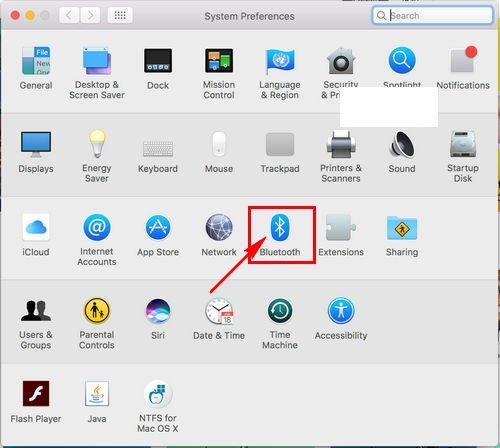Go forward with the right arrow button
The height and width of the screenshot is (448, 500).
click(x=90, y=15)
